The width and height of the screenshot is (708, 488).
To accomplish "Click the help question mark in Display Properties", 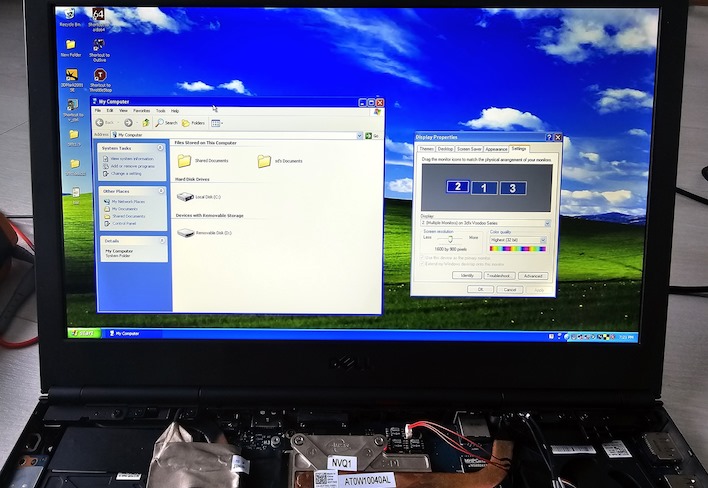I will 549,137.
